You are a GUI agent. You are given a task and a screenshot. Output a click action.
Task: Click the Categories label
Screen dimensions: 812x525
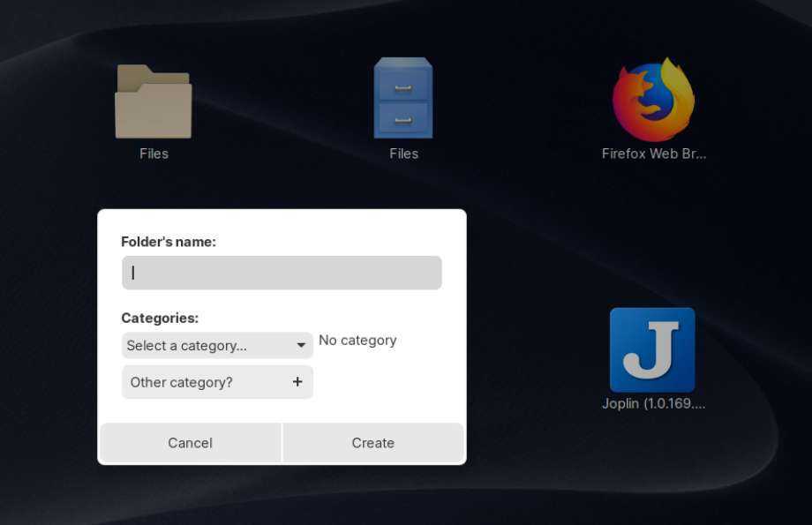point(160,318)
